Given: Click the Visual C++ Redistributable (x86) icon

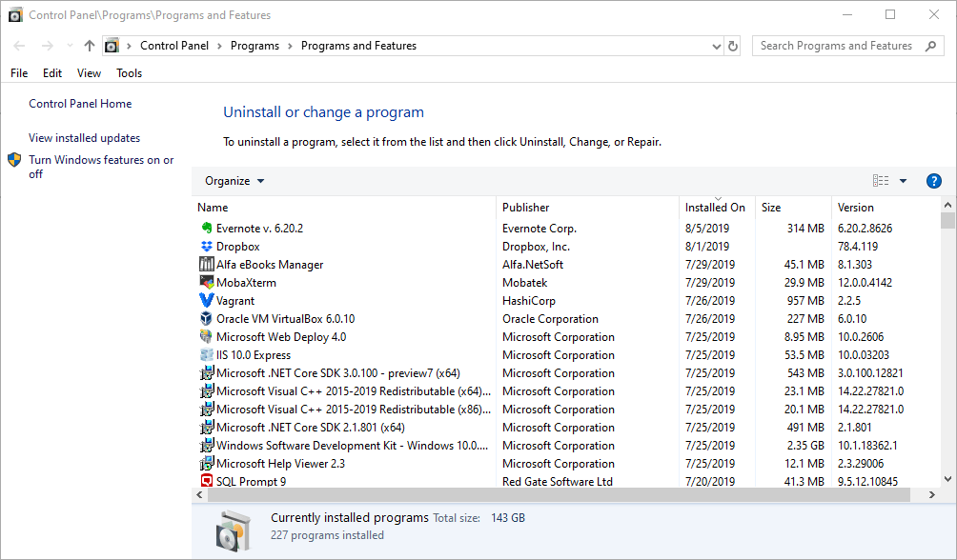Looking at the screenshot, I should (206, 410).
